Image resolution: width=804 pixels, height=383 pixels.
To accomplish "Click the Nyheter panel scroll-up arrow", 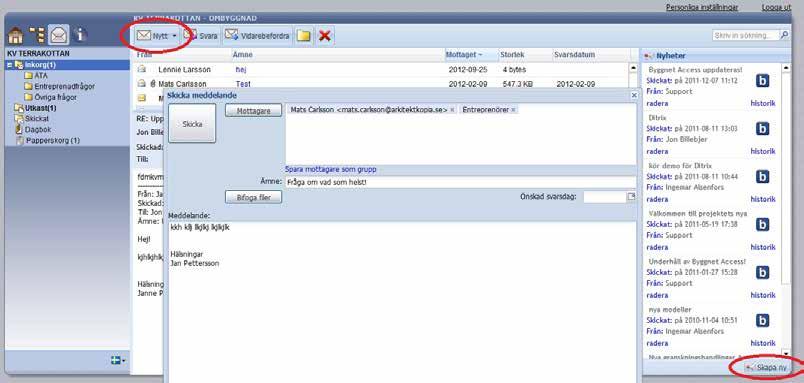I will coord(786,68).
